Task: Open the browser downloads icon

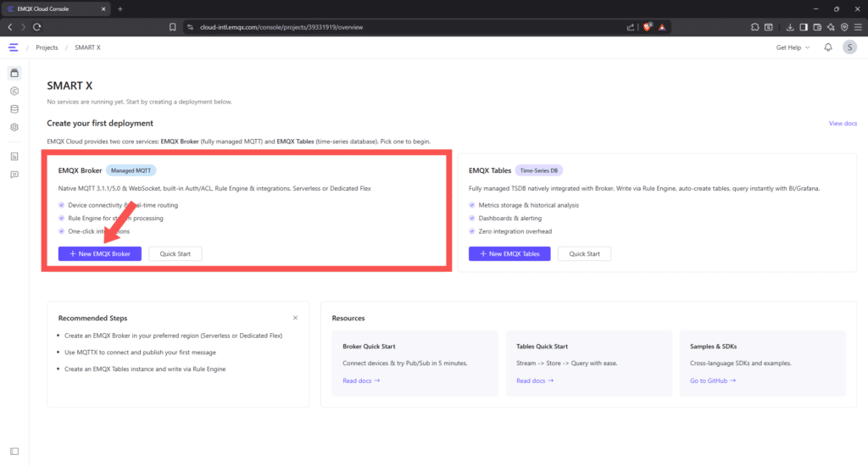Action: coord(790,27)
